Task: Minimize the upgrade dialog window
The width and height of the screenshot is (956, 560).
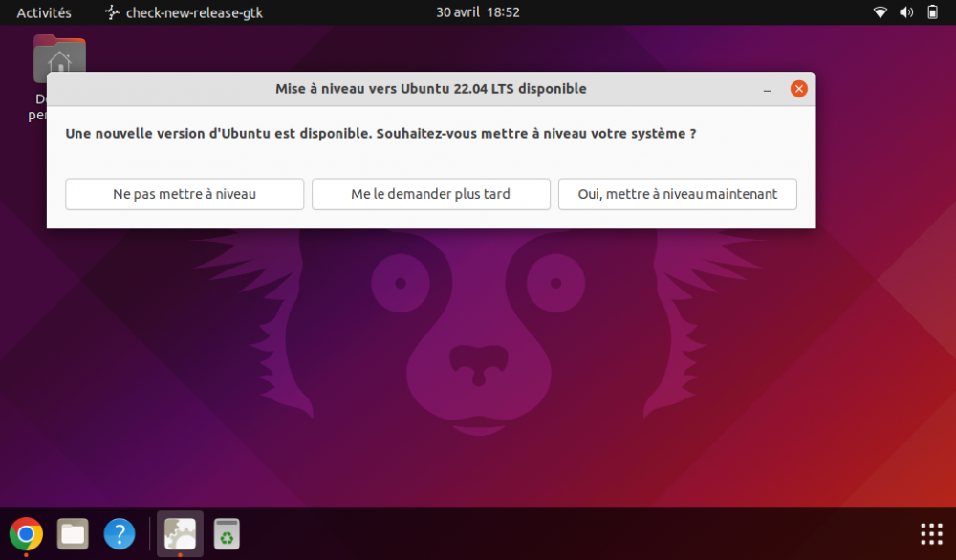Action: coord(767,89)
